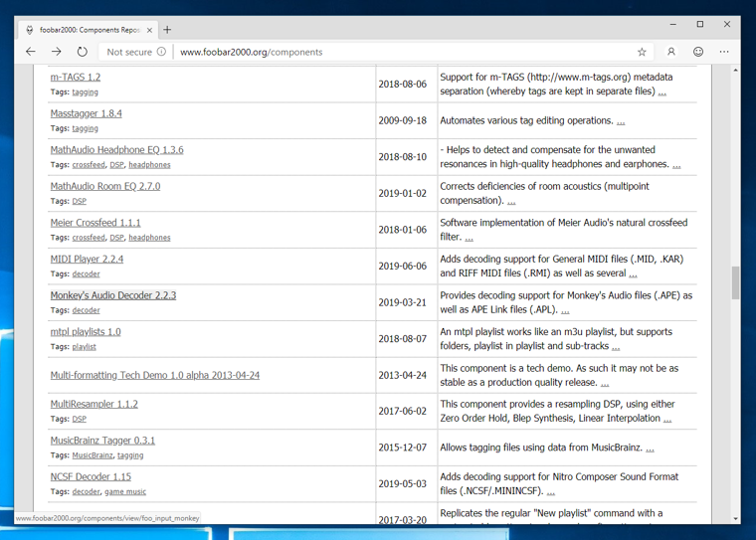Click the tagging tag under Masstagger
Screen dimensions: 756x540
pos(85,128)
